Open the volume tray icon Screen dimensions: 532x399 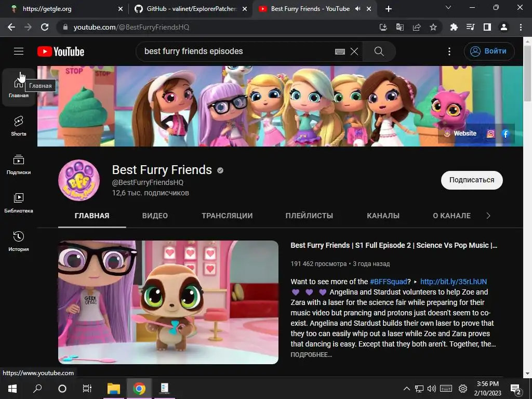432,389
